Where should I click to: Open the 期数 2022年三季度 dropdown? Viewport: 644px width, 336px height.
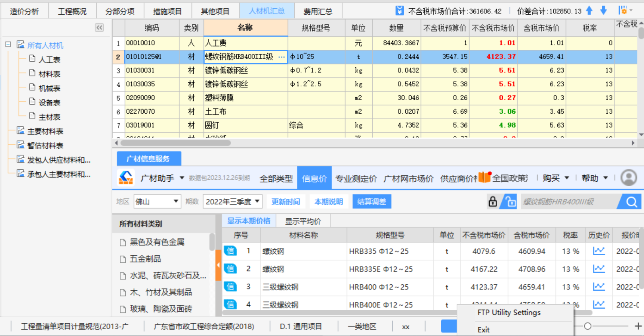click(x=233, y=202)
